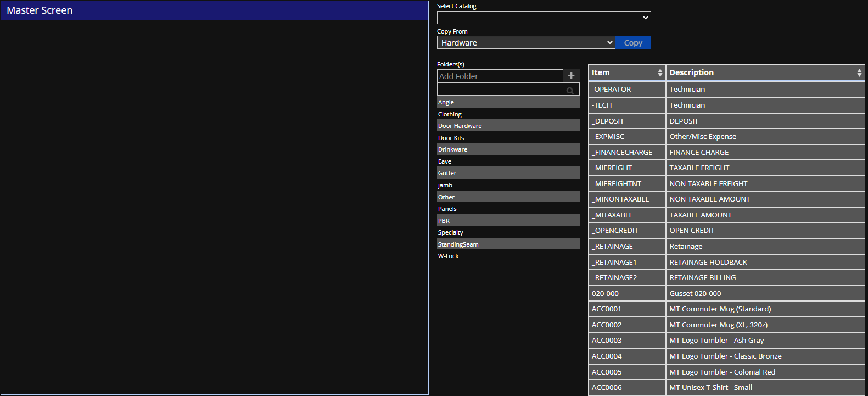Click Gusset 020-000 description

[765, 293]
